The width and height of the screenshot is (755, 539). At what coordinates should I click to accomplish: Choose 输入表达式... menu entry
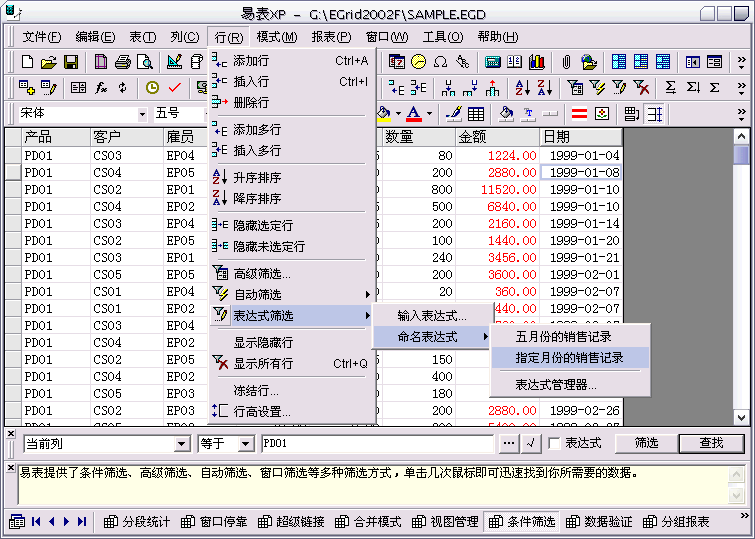point(433,316)
